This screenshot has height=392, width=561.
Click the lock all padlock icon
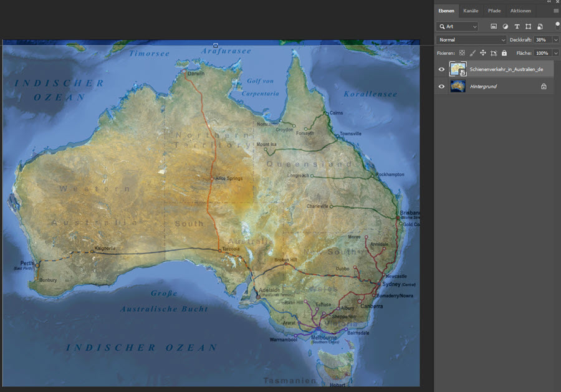[504, 54]
